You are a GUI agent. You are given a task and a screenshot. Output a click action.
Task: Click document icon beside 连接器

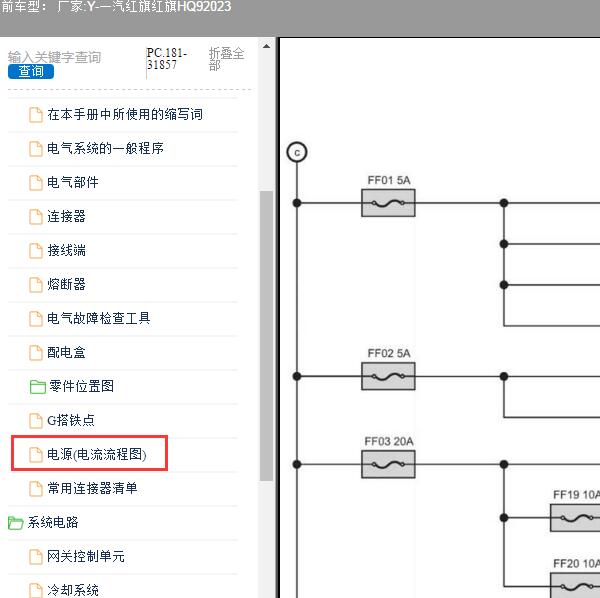click(x=36, y=217)
